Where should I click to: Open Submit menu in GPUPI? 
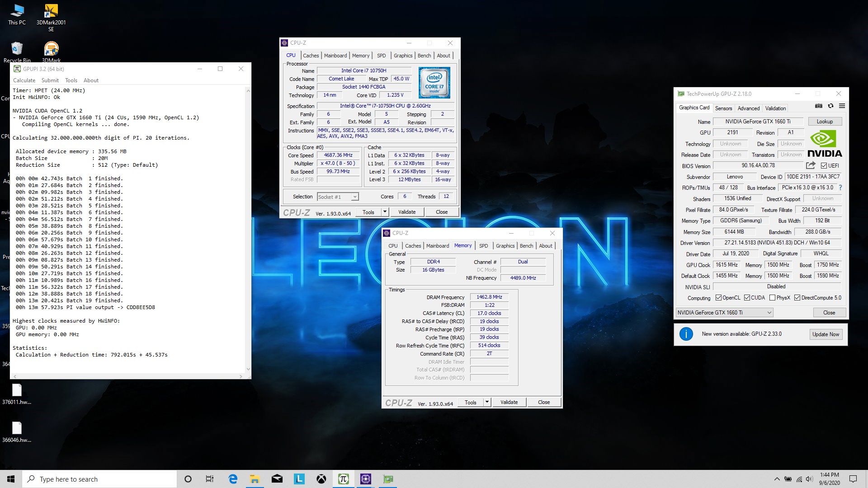50,80
